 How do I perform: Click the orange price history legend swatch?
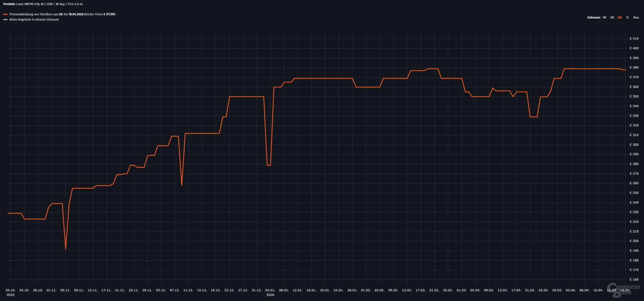5,14
